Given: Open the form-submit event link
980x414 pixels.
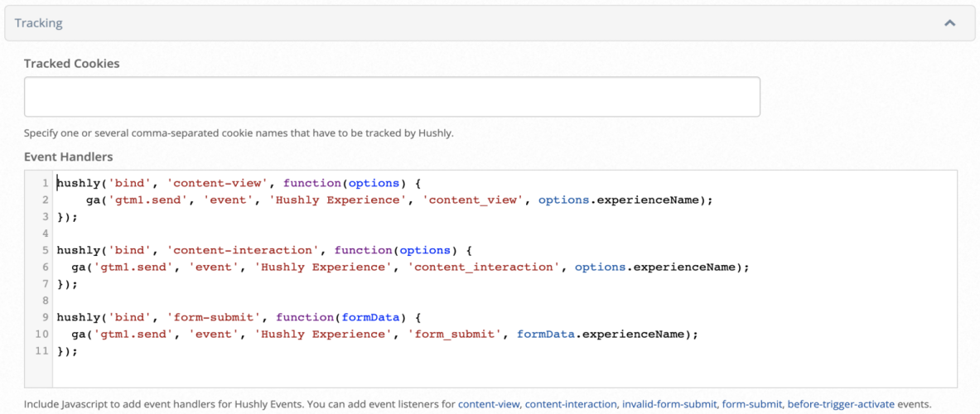Looking at the screenshot, I should pyautogui.click(x=752, y=404).
